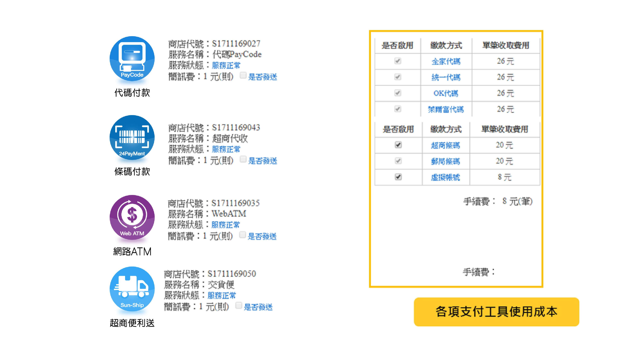Viewport: 644px width, 353px height.
Task: Click 服務名稱:交貨便 text
Action: pos(199,285)
